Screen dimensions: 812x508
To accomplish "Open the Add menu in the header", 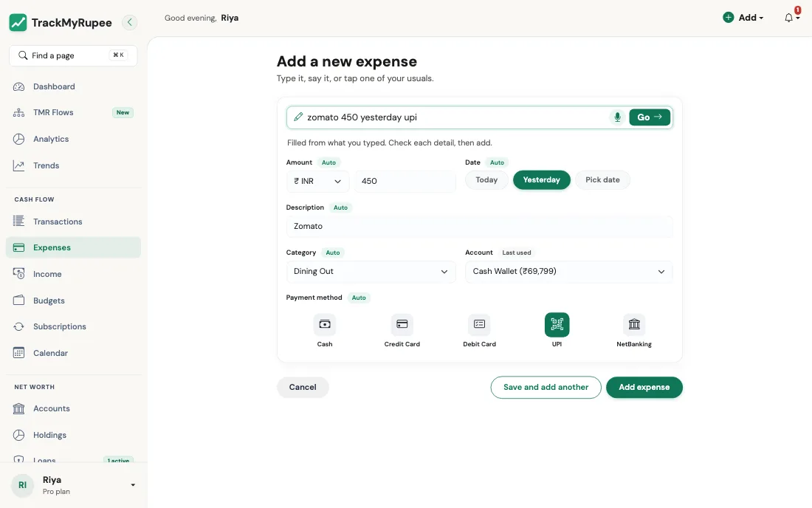I will 743,18.
